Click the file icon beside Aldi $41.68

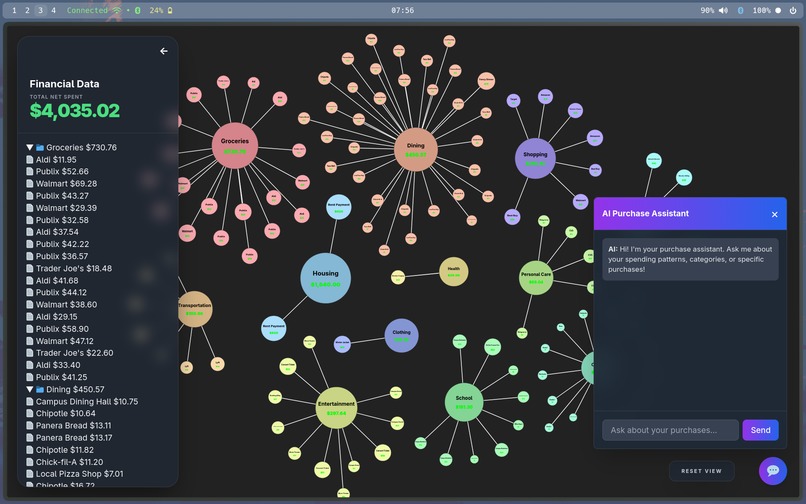(x=30, y=280)
